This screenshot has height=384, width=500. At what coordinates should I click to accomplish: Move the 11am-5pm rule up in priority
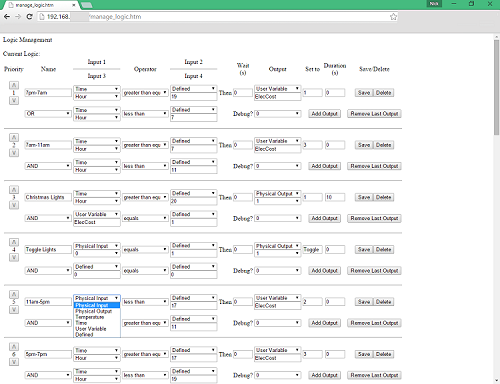click(14, 294)
